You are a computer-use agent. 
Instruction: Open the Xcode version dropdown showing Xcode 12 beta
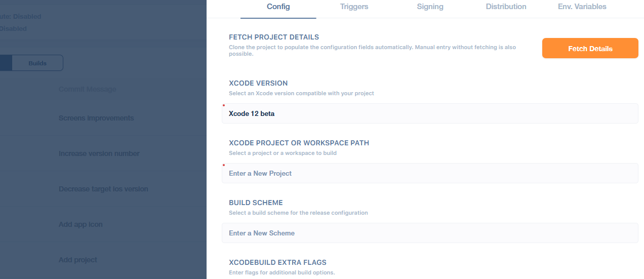coord(430,113)
